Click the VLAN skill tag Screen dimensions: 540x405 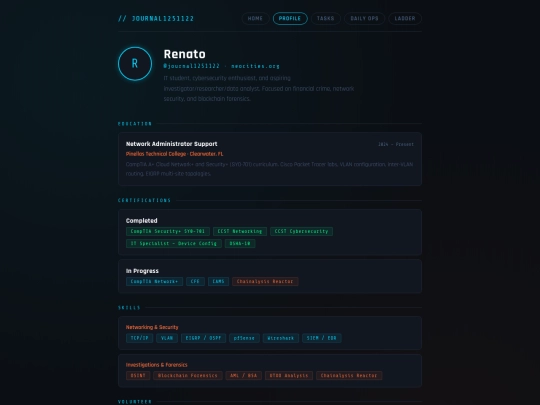point(167,338)
